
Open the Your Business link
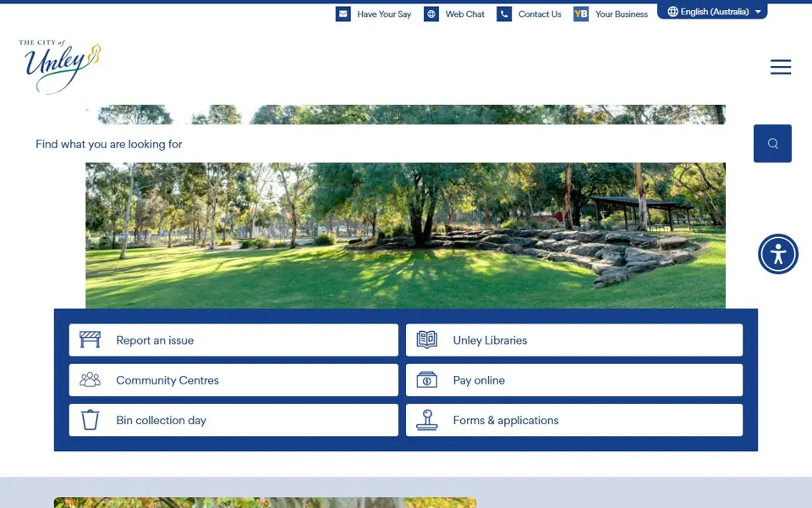[x=622, y=14]
